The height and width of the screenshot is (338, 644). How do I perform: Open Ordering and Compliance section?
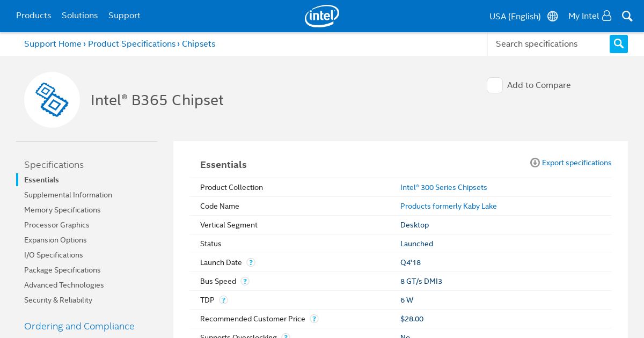(79, 326)
